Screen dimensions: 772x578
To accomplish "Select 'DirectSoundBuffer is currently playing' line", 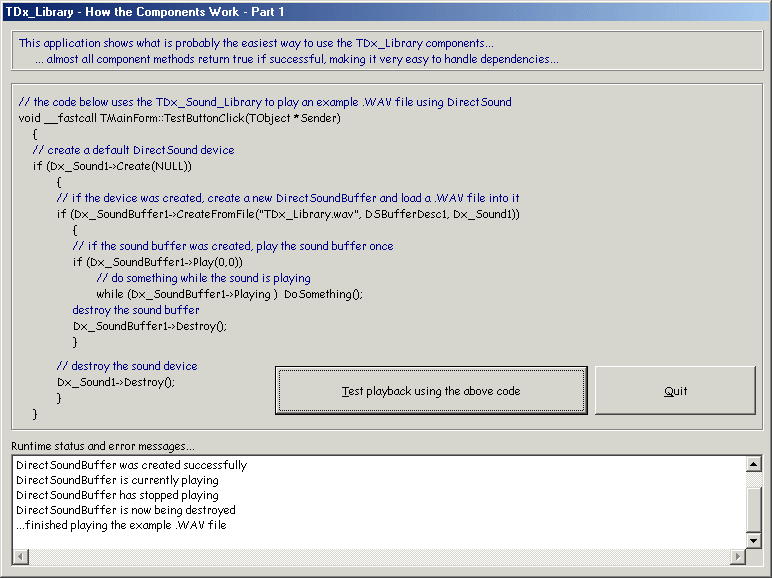I will (x=117, y=480).
